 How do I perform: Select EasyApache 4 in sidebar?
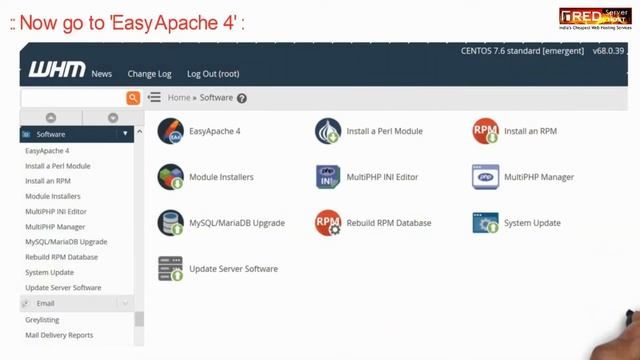pos(47,151)
